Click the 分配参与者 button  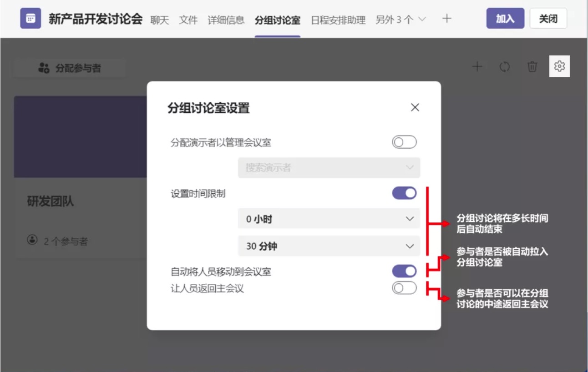pos(69,68)
